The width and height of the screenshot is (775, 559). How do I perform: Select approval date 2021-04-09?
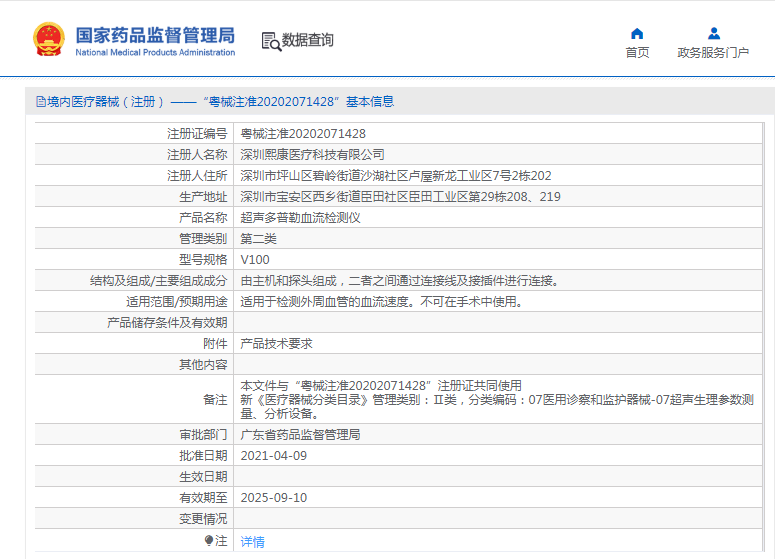[x=274, y=456]
